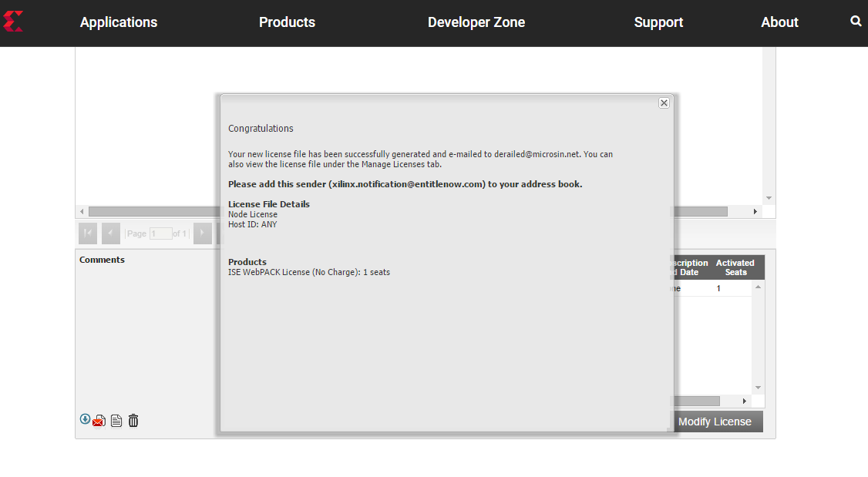Open the Support menu

(658, 22)
